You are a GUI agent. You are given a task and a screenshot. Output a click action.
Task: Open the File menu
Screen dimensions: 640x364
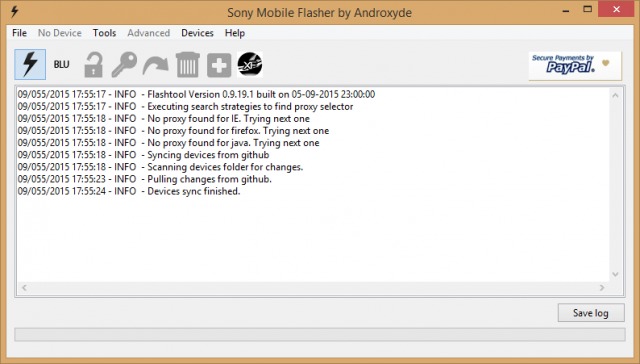pos(19,33)
